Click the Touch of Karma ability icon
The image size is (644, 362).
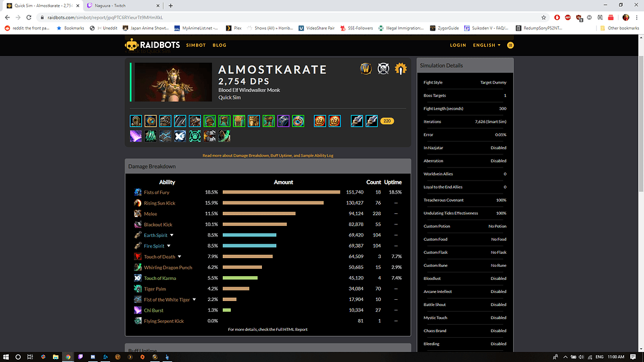[138, 278]
